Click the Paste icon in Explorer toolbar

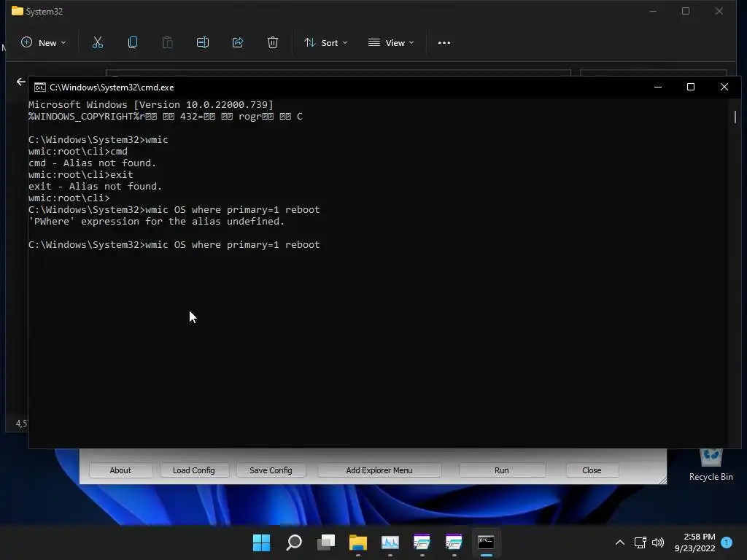[x=168, y=43]
